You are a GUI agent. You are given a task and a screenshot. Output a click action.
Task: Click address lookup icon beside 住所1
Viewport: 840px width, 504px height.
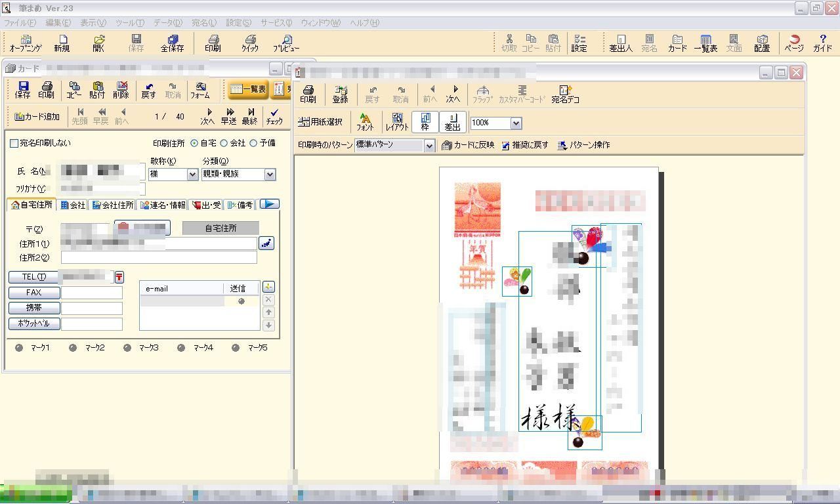point(266,243)
